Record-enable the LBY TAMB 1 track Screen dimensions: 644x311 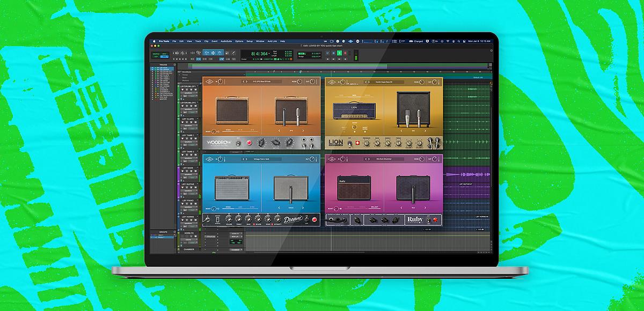tap(182, 138)
